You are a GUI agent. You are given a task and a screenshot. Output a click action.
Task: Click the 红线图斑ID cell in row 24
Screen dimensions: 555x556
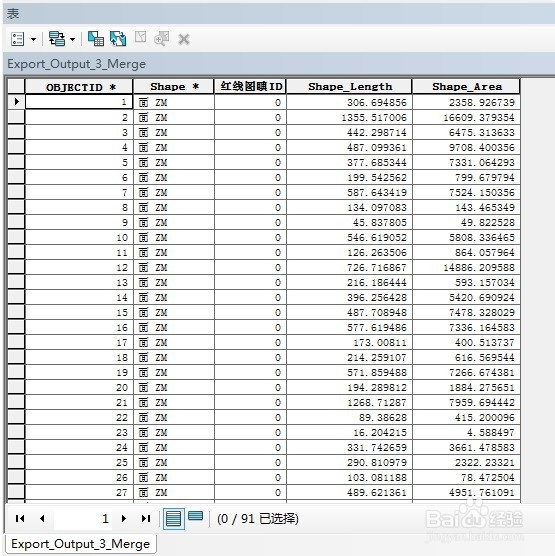(250, 447)
